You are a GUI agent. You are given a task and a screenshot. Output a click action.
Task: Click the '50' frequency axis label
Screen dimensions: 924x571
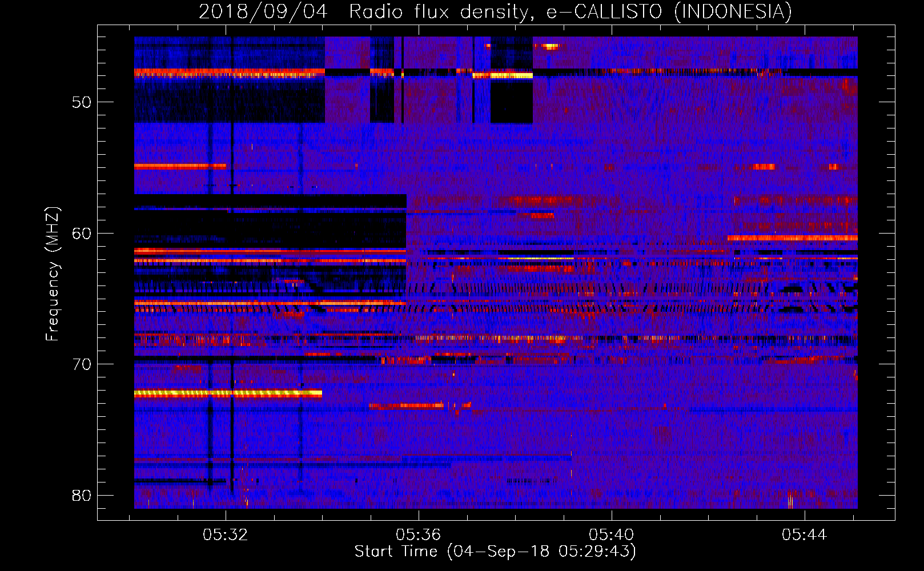click(x=82, y=102)
